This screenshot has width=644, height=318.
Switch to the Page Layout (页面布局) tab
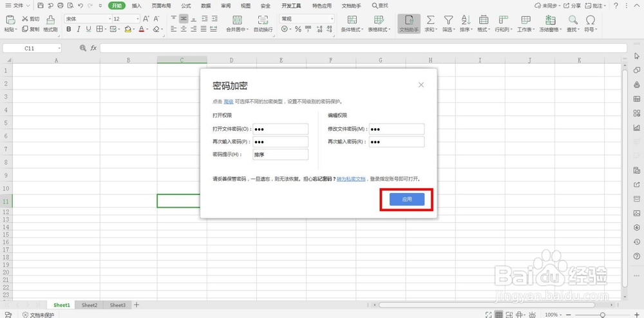(161, 6)
